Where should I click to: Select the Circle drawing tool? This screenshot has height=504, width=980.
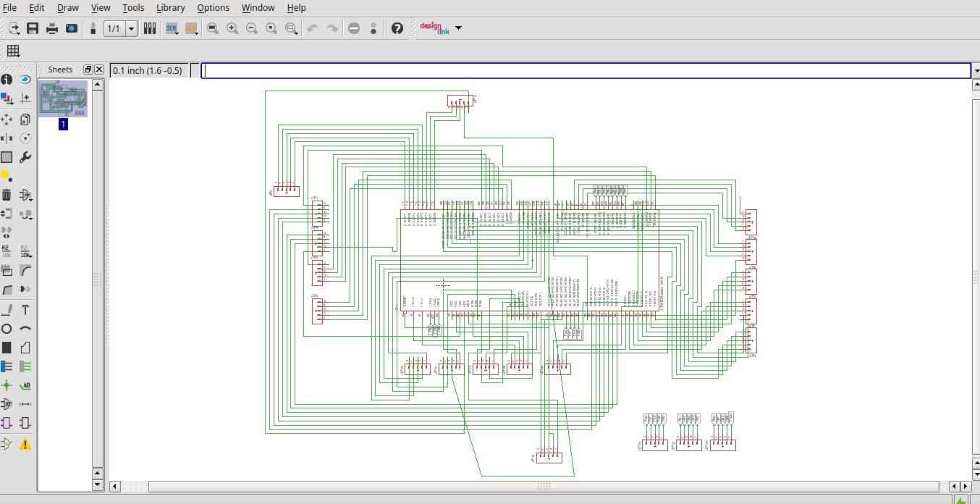coord(7,329)
